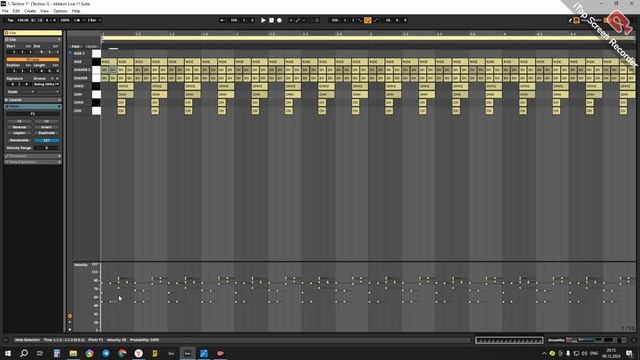Open the File menu
This screenshot has width=640, height=360.
click(x=5, y=11)
